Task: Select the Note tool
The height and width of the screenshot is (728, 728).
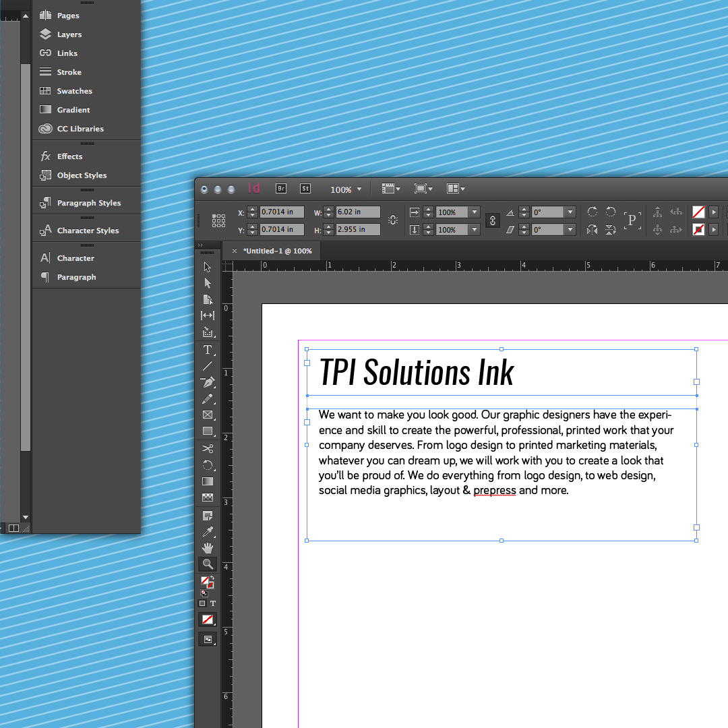Action: [207, 516]
